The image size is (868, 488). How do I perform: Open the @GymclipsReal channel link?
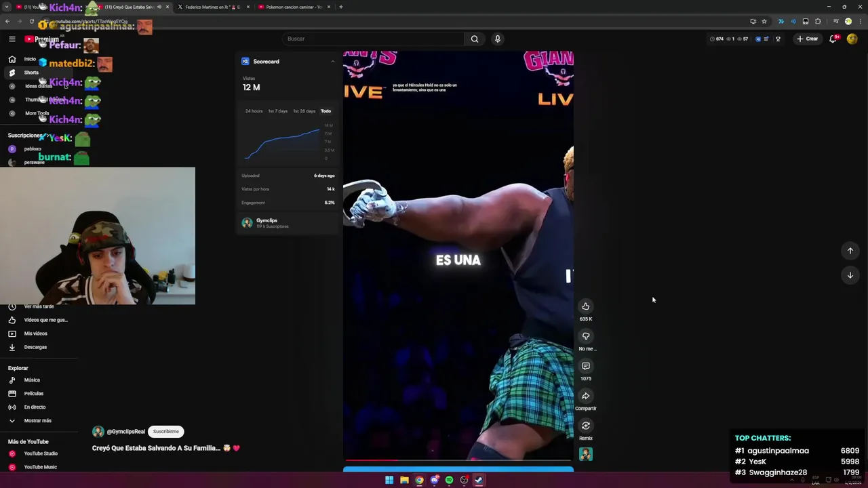125,432
